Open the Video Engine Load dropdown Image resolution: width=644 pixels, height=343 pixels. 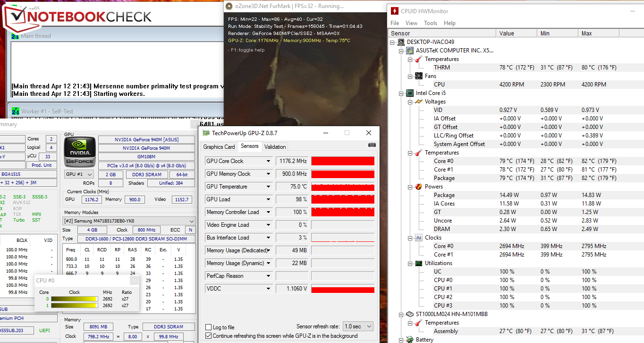pos(269,225)
